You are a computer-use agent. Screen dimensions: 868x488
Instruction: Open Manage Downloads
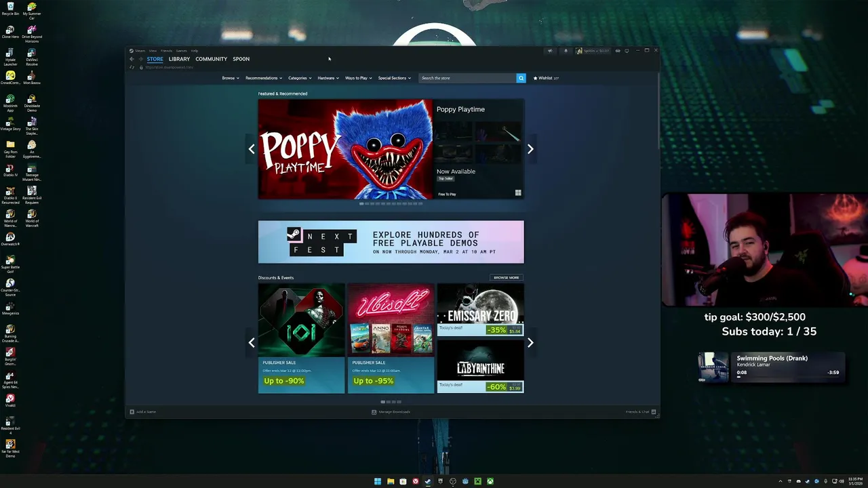(391, 411)
